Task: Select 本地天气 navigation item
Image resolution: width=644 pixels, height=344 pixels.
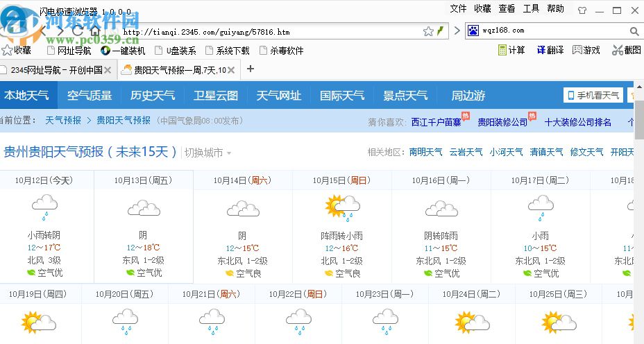Action: (26, 95)
